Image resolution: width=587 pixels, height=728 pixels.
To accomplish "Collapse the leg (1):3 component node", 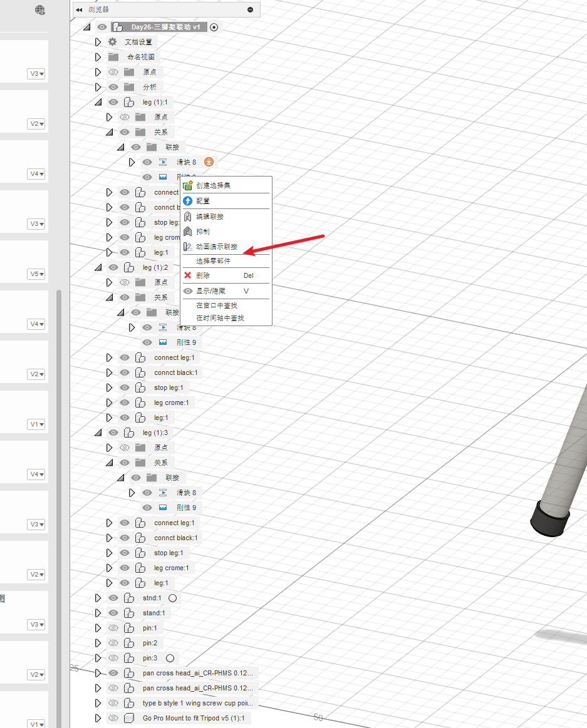I will (98, 433).
